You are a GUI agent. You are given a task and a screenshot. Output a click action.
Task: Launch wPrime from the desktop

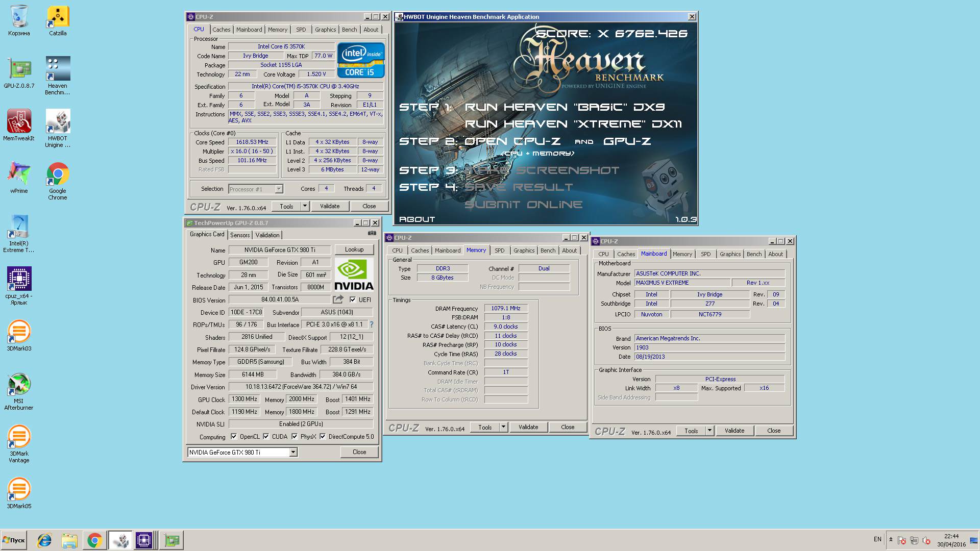click(19, 178)
